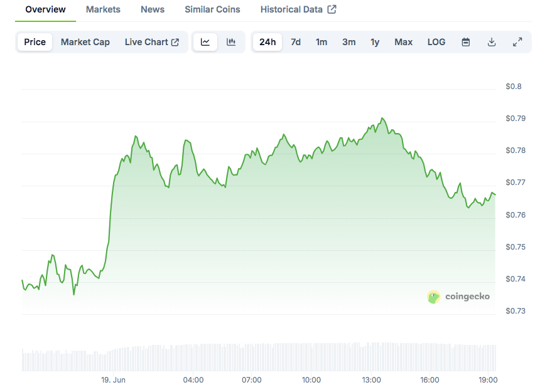The height and width of the screenshot is (392, 540).
Task: Choose the 7d time range
Action: (x=296, y=42)
